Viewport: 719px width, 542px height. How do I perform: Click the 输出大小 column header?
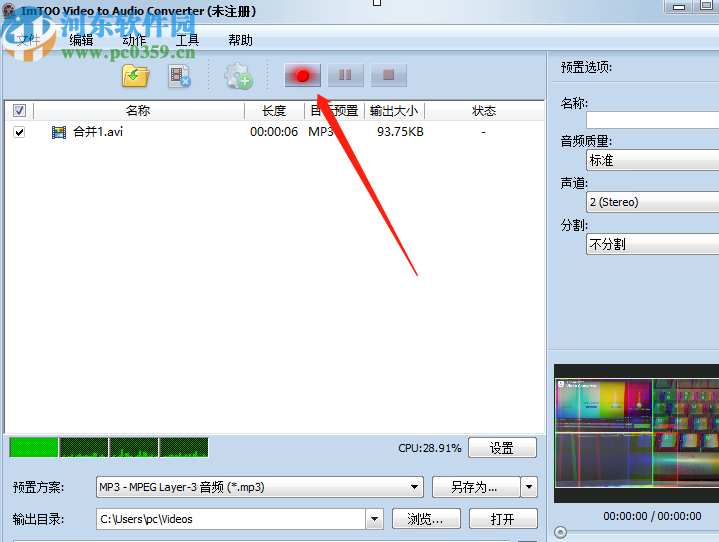(394, 111)
